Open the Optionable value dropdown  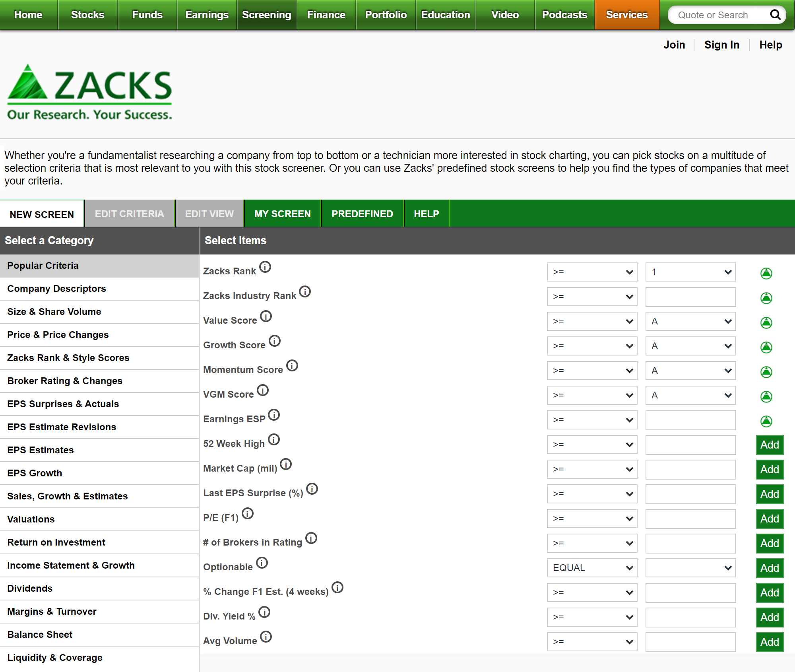(691, 568)
